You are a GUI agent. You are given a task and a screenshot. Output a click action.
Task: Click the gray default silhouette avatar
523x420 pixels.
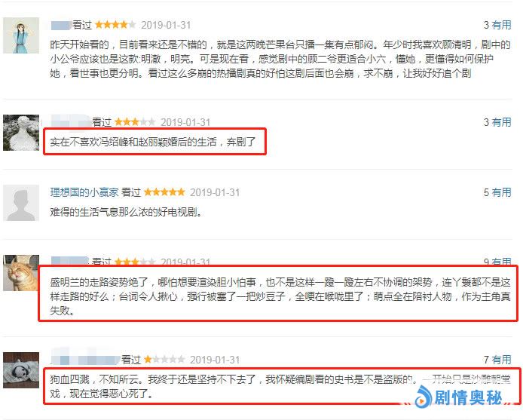tap(21, 203)
